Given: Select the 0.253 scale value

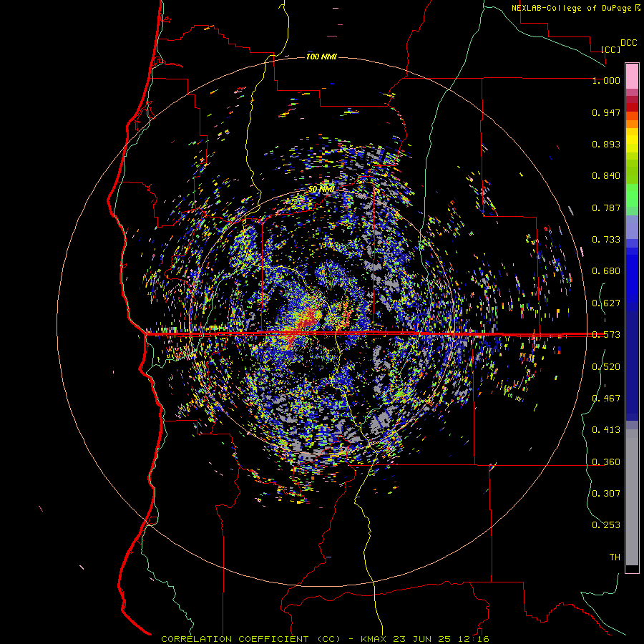Looking at the screenshot, I should (606, 525).
